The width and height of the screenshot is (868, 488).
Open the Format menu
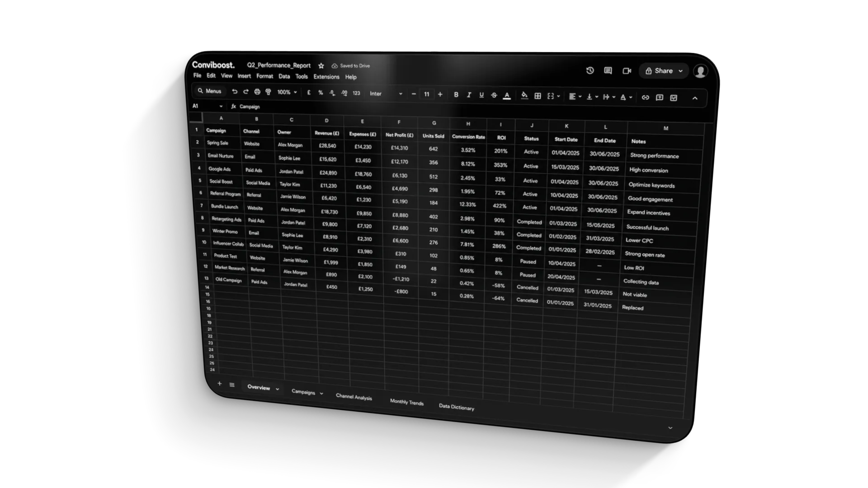pyautogui.click(x=264, y=76)
